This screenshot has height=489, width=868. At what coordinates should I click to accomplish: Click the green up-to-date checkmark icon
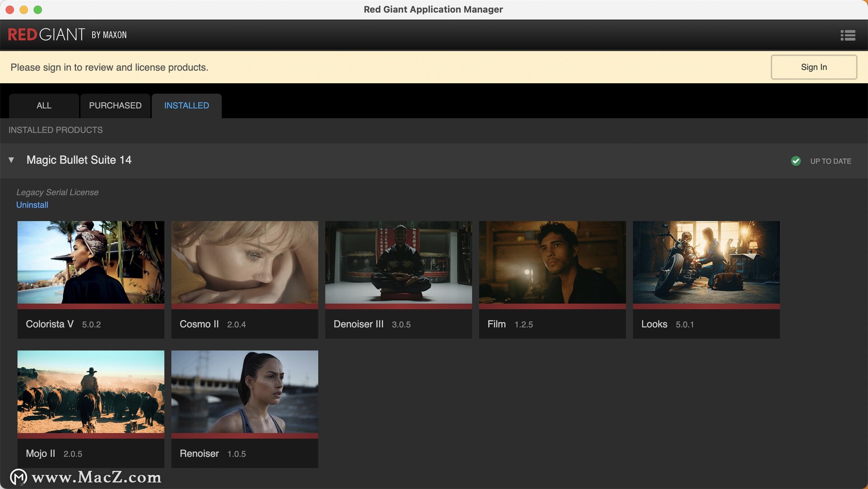(796, 161)
